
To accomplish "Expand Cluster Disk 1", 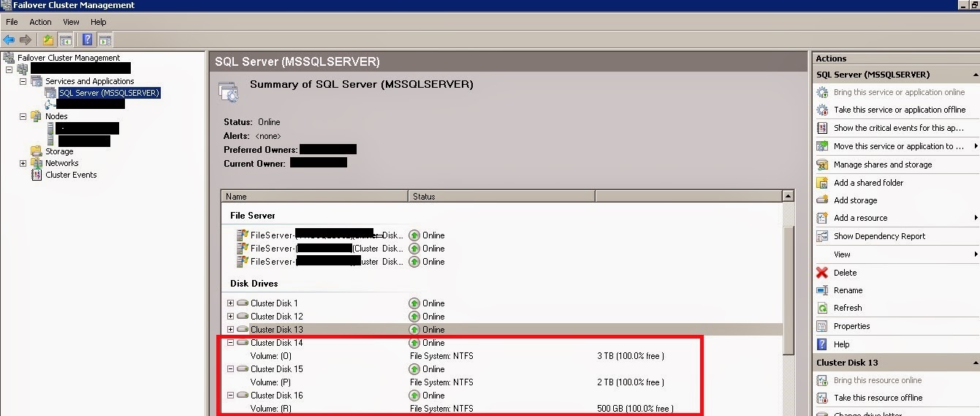I will point(230,303).
